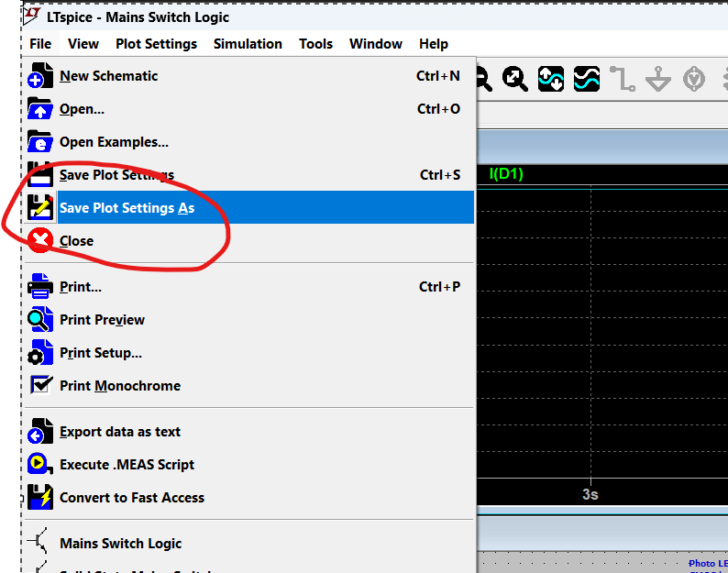Click the I(D1) trace label

tap(506, 173)
